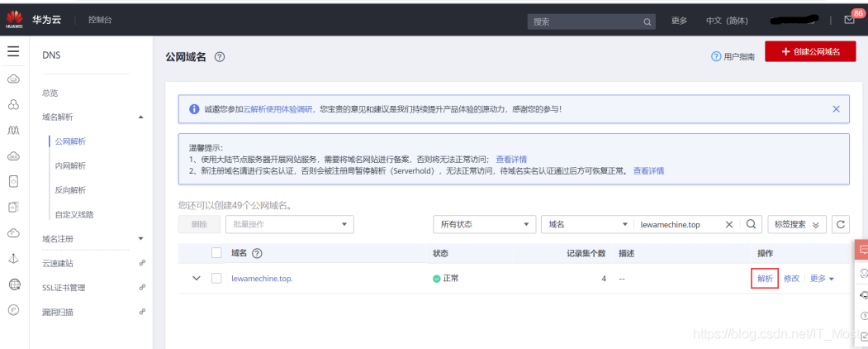The width and height of the screenshot is (868, 349).
Task: Go to 控制台 console
Action: (100, 20)
